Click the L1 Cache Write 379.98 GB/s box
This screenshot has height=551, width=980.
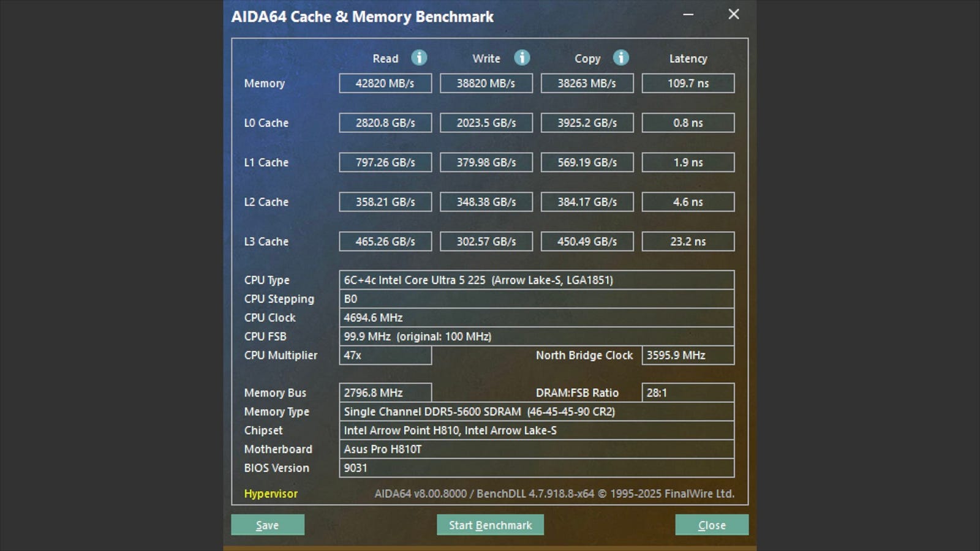(486, 162)
